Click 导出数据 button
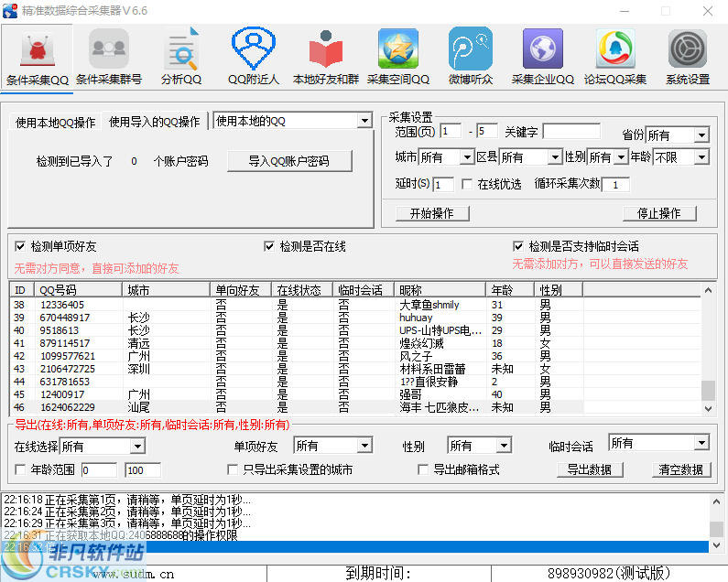 [x=590, y=469]
